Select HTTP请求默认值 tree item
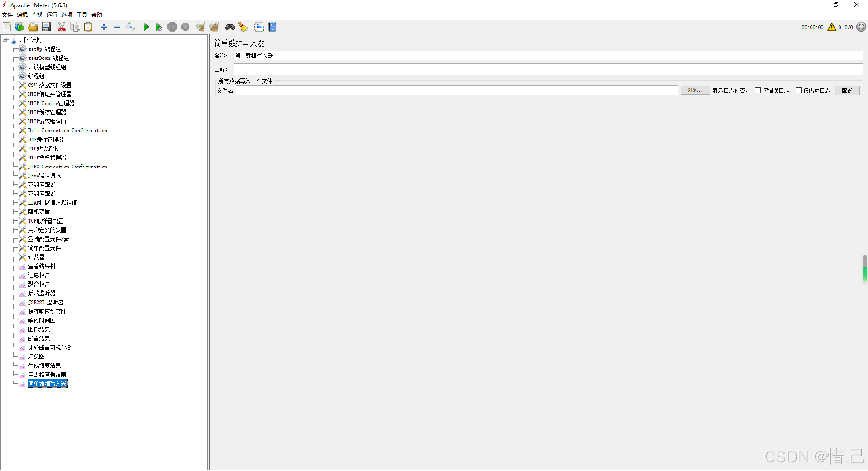Screen dimensions: 868x471 point(47,121)
